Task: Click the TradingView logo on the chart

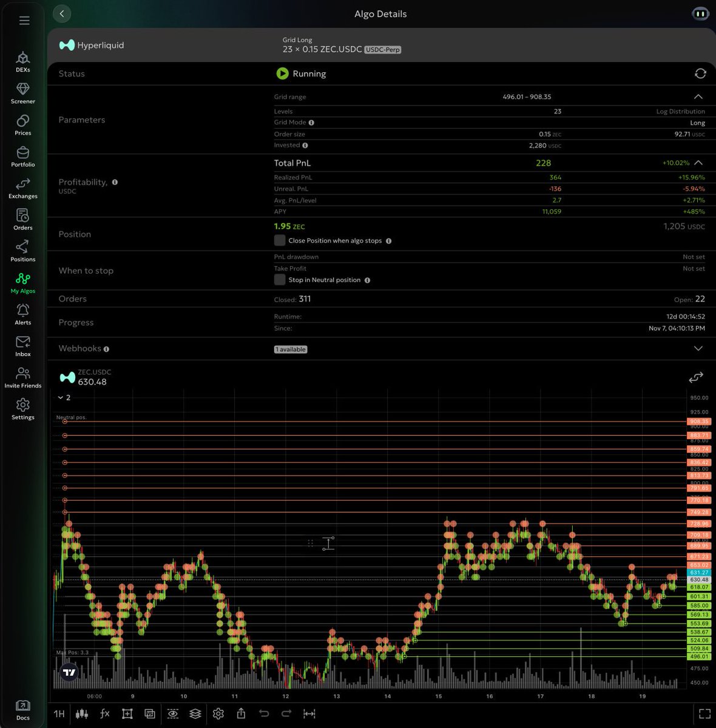Action: pos(68,672)
